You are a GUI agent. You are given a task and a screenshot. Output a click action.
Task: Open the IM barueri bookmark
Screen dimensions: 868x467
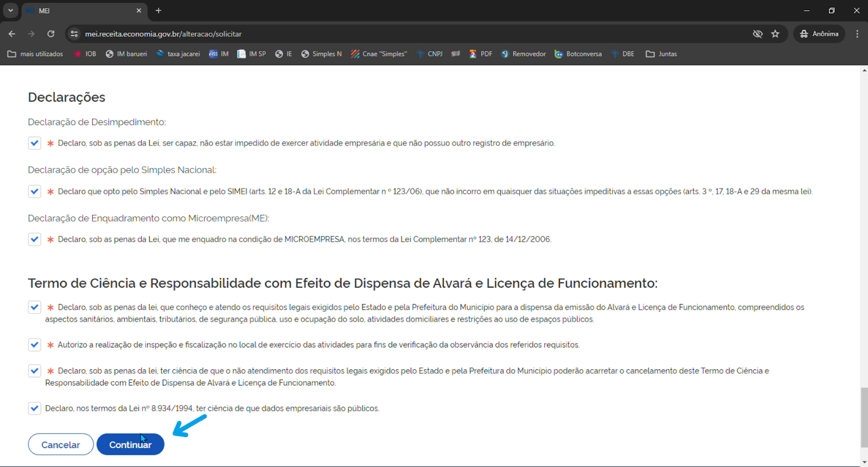[x=126, y=54]
